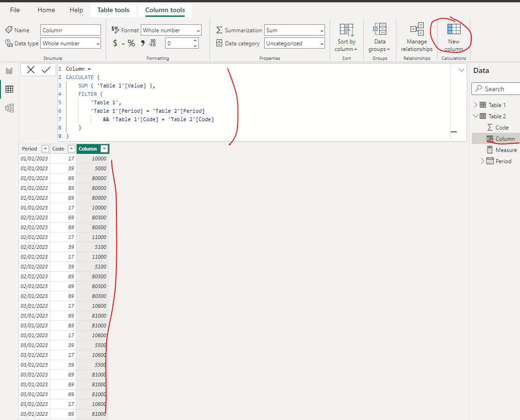
Task: Create a New column
Action: click(x=453, y=38)
